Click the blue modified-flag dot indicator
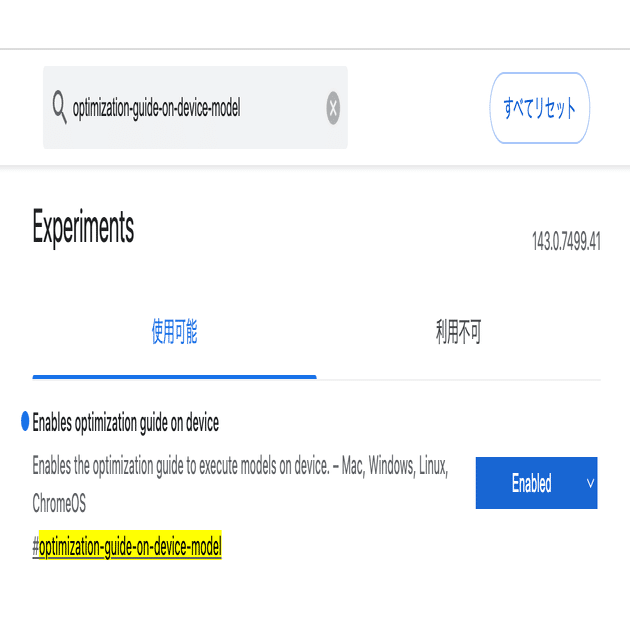 (x=25, y=421)
